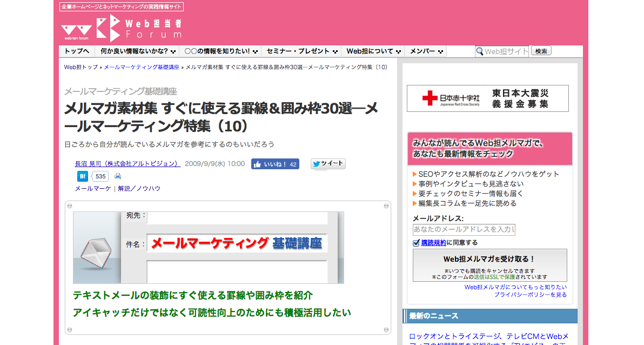This screenshot has width=644, height=345.
Task: Click the 検索 search button
Action: (x=541, y=51)
